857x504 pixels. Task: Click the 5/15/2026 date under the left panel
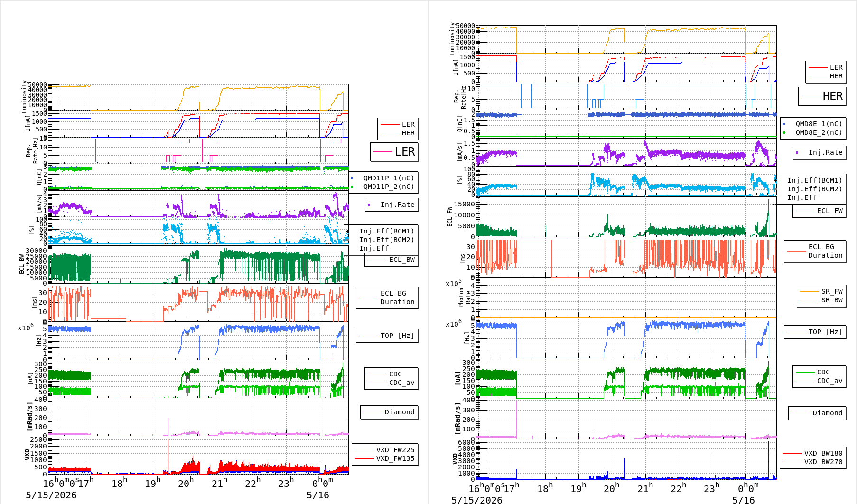pyautogui.click(x=51, y=495)
